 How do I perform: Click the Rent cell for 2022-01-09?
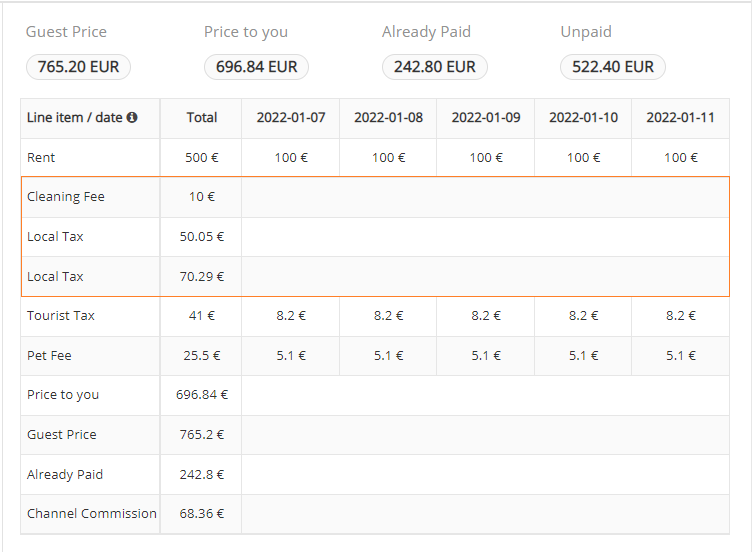(x=485, y=158)
